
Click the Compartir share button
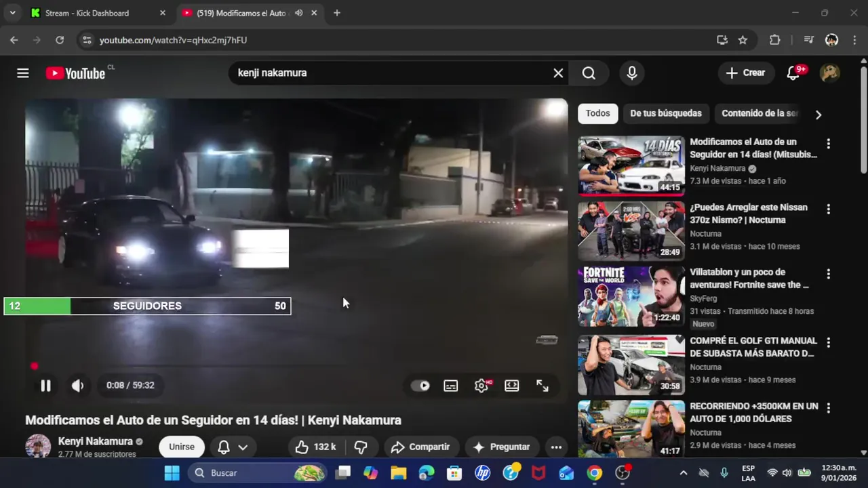(421, 447)
